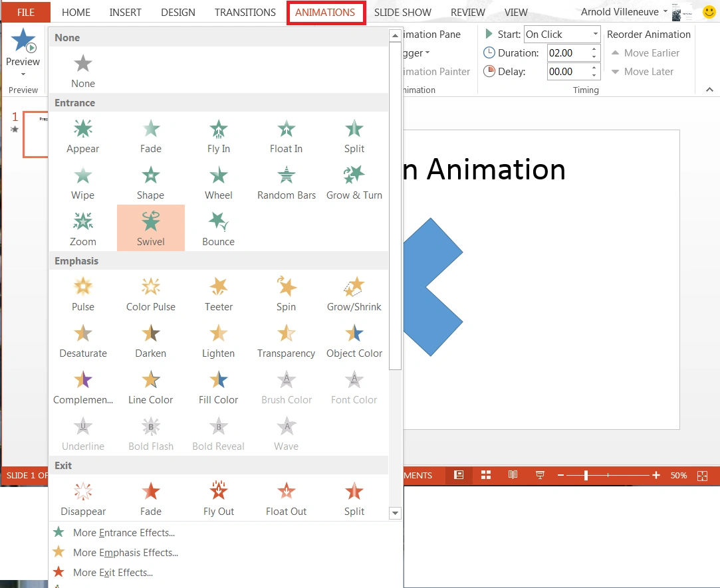Viewport: 720px width, 588px height.
Task: Choose the Teeter emphasis effect
Action: 218,293
